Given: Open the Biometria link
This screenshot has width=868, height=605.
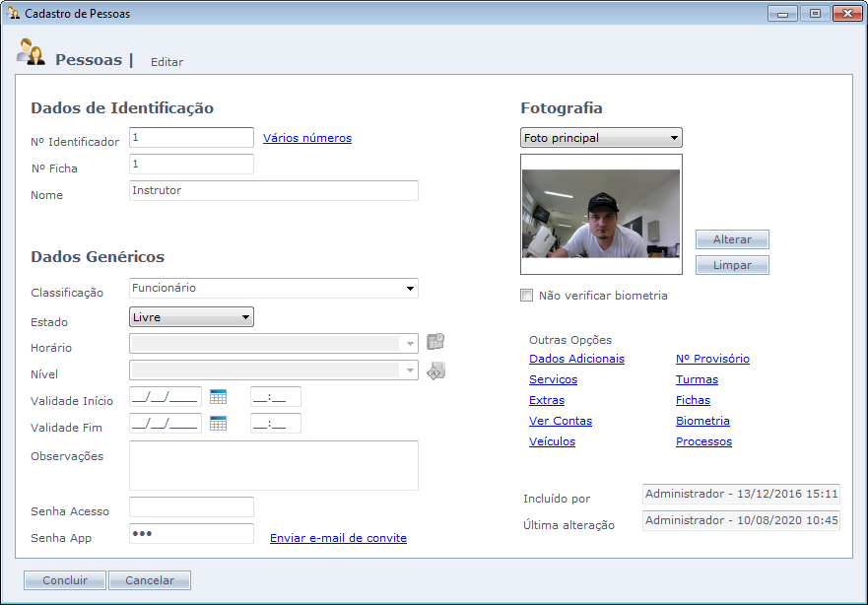Looking at the screenshot, I should tap(702, 421).
